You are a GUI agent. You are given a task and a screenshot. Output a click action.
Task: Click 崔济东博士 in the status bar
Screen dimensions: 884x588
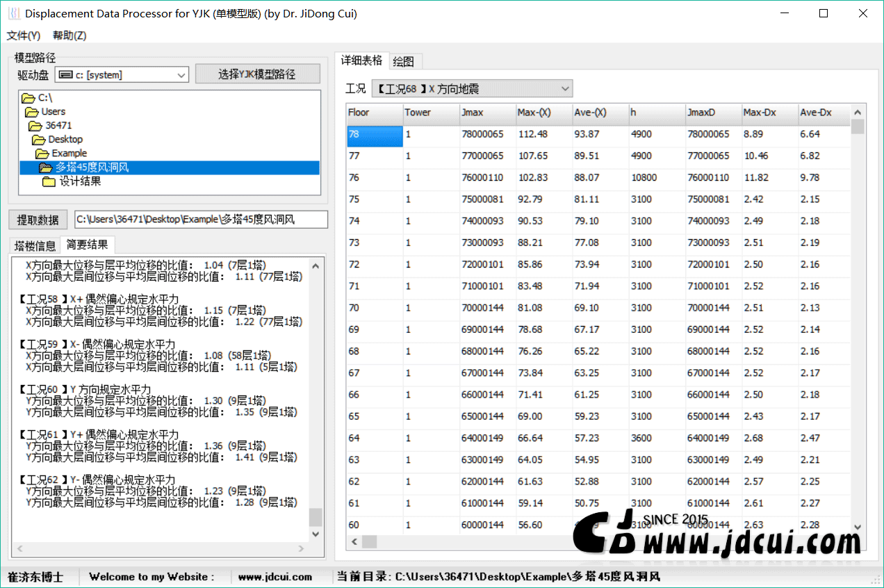(35, 577)
